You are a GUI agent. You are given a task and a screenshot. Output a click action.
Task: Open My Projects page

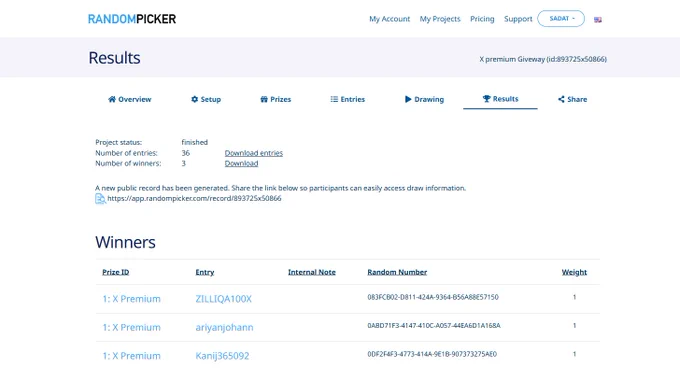[x=440, y=19]
